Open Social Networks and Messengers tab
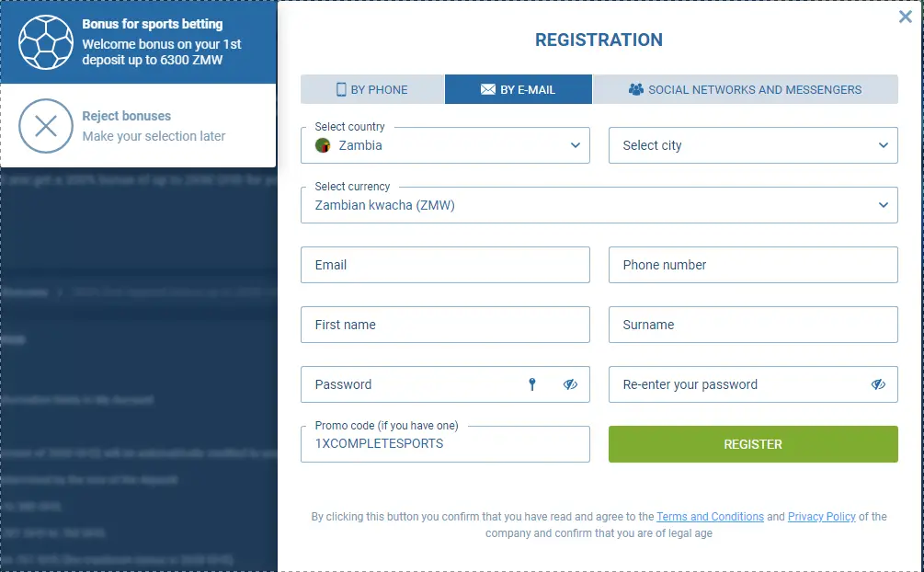Image resolution: width=924 pixels, height=572 pixels. (745, 89)
